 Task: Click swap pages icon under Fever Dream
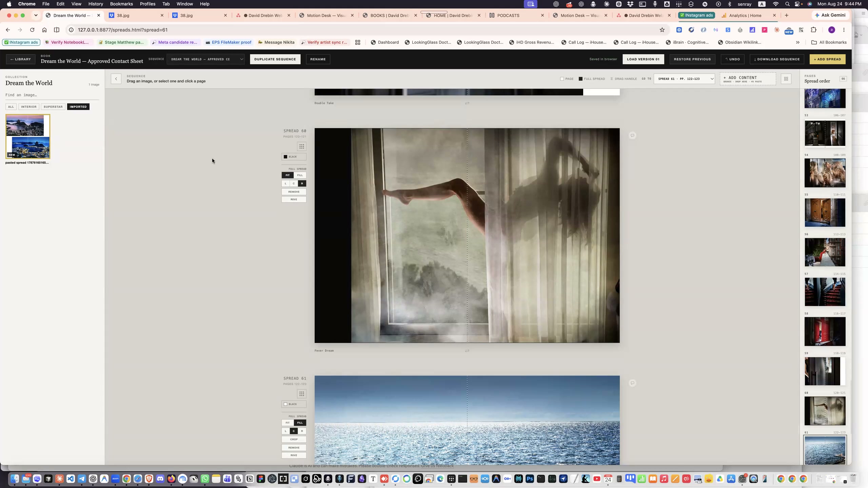tap(467, 351)
